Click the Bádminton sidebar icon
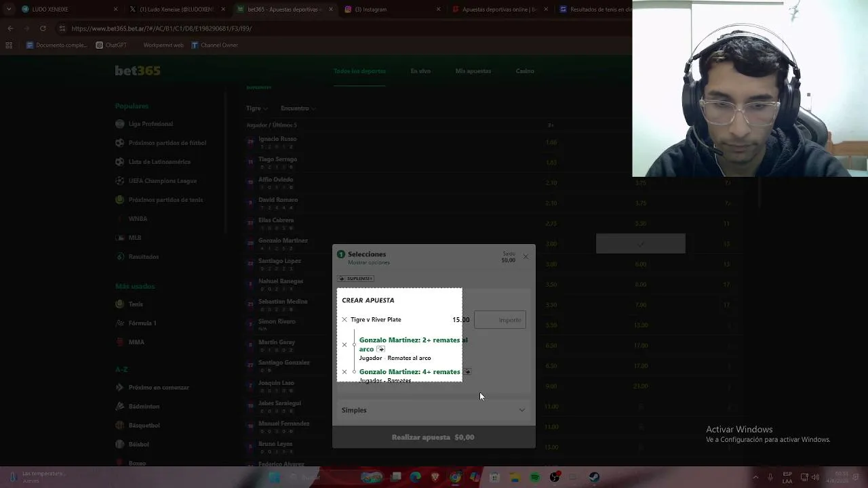Image resolution: width=868 pixels, height=488 pixels. 120,407
